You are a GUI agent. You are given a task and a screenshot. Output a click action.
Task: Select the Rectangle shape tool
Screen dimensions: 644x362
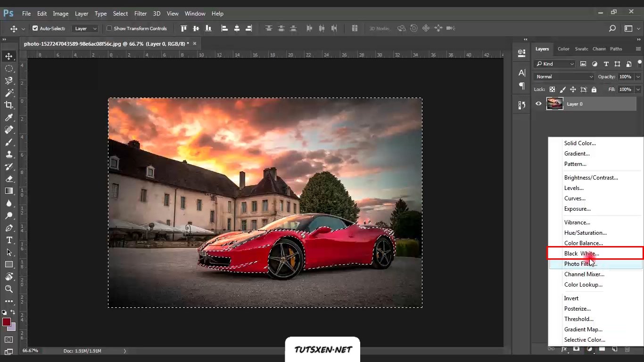point(9,264)
